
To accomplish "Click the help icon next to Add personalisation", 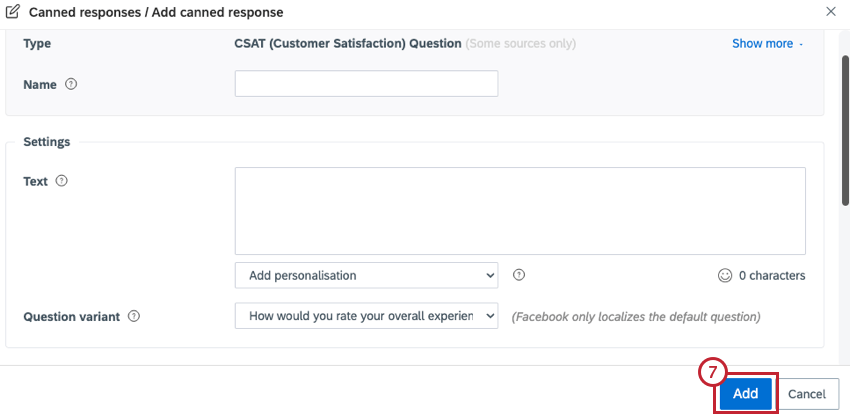I will (x=519, y=275).
